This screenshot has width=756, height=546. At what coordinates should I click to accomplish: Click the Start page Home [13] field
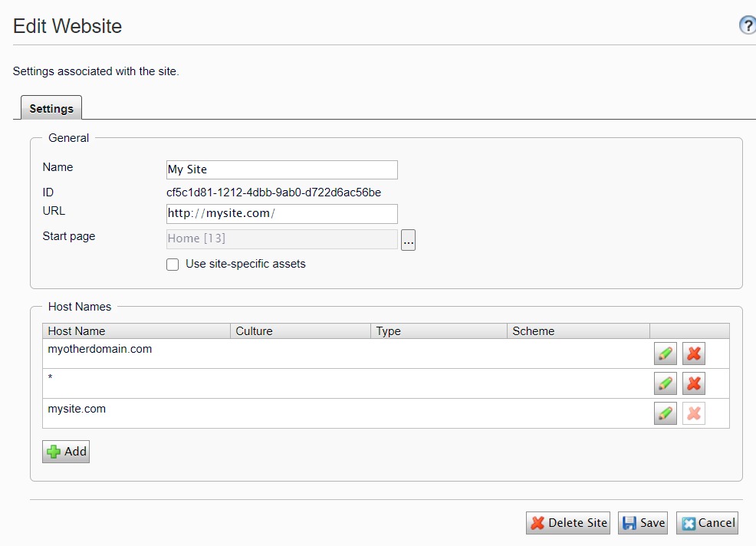281,238
